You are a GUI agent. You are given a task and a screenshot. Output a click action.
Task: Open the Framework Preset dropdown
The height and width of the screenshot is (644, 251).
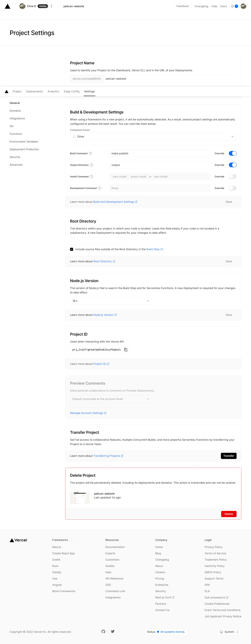pyautogui.click(x=153, y=137)
